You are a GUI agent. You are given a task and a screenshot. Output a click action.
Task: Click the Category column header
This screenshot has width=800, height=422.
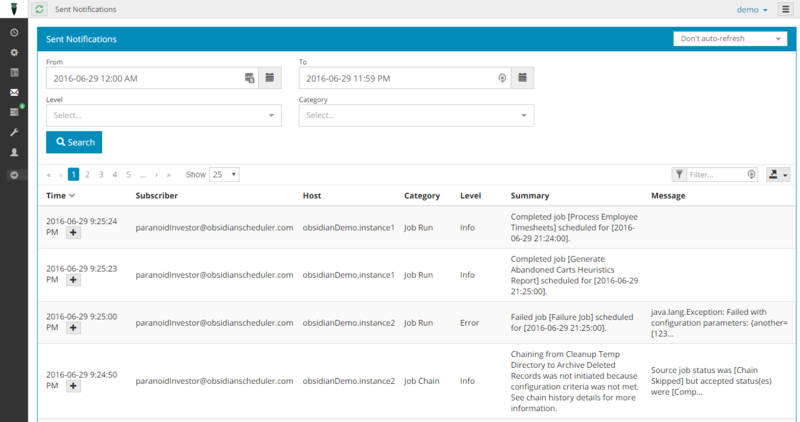click(422, 195)
